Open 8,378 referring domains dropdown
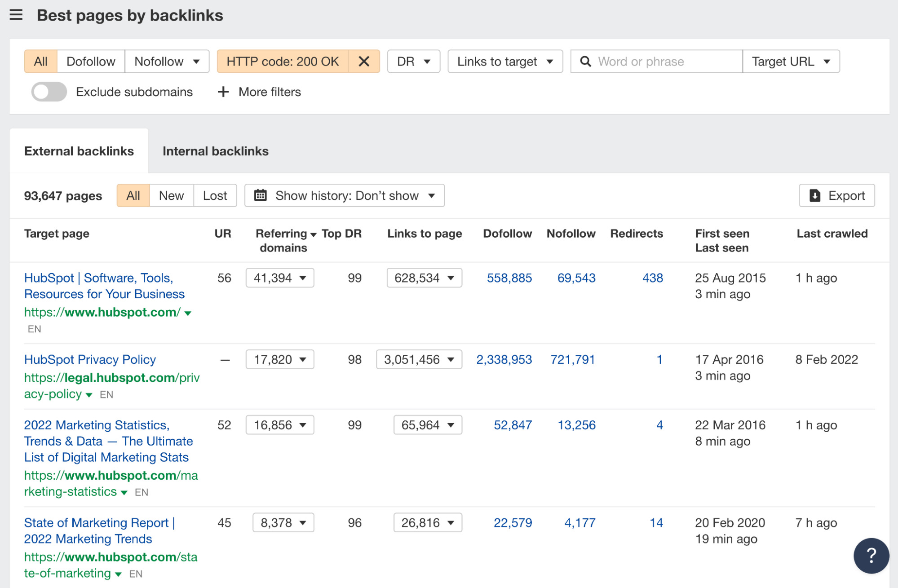Image resolution: width=898 pixels, height=588 pixels. coord(283,522)
